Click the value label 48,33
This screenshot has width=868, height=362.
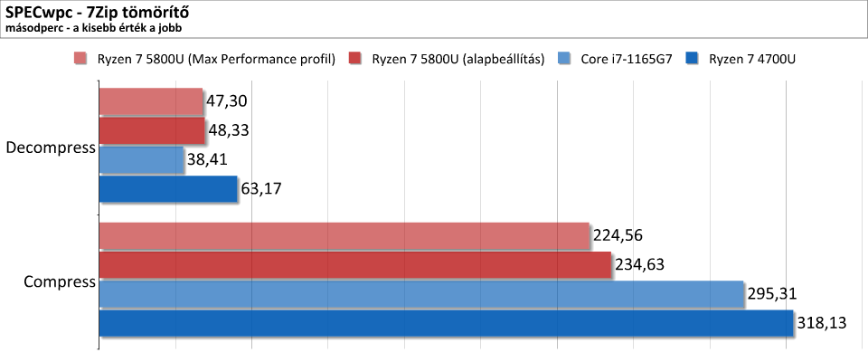point(228,130)
